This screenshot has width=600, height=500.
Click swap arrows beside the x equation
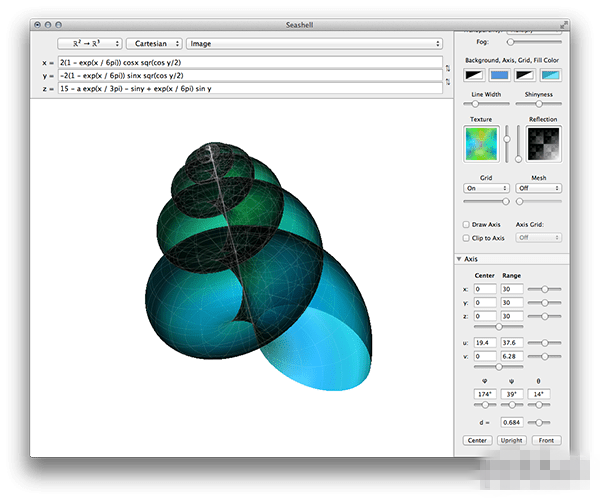coord(449,68)
